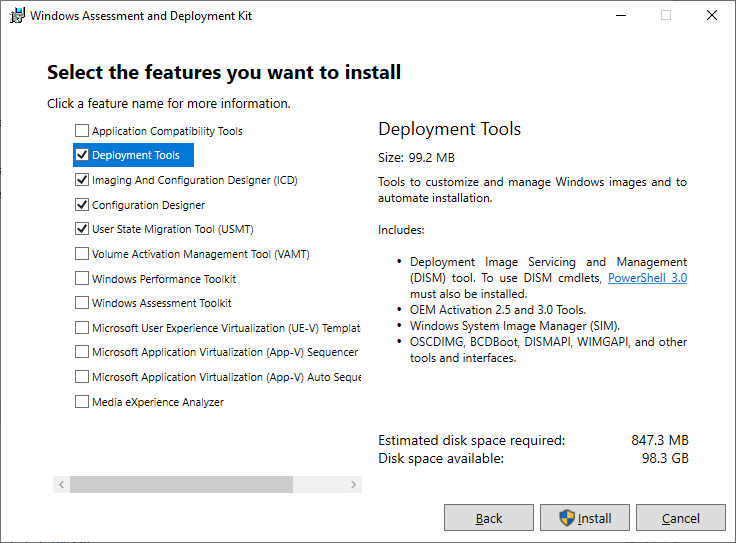Image resolution: width=736 pixels, height=543 pixels.
Task: Select the Windows Performance Toolkit feature name
Action: 164,279
